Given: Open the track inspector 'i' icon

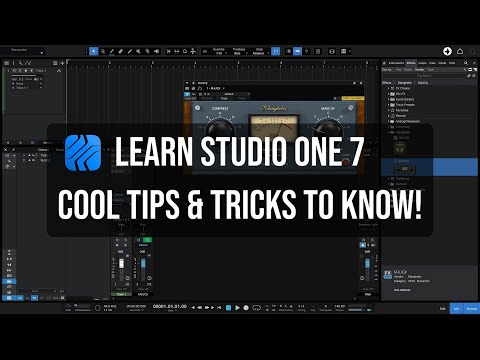Looking at the screenshot, I should coord(14,63).
